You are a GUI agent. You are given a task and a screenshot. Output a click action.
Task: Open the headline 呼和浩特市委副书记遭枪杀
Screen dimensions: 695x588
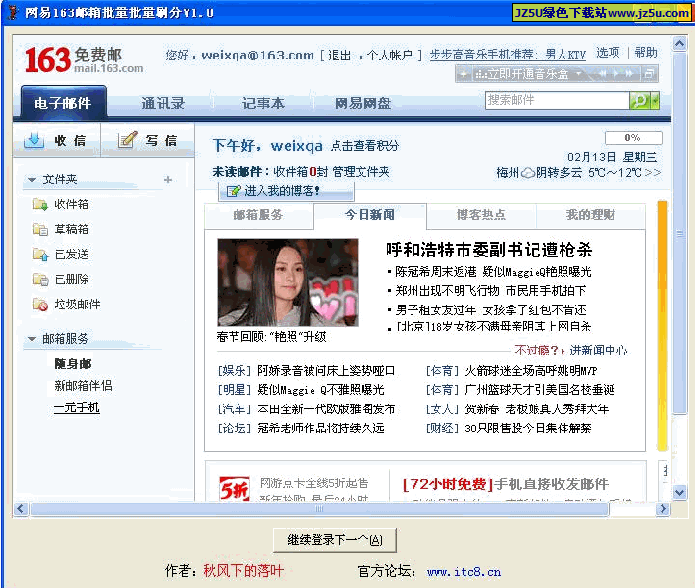[x=489, y=250]
